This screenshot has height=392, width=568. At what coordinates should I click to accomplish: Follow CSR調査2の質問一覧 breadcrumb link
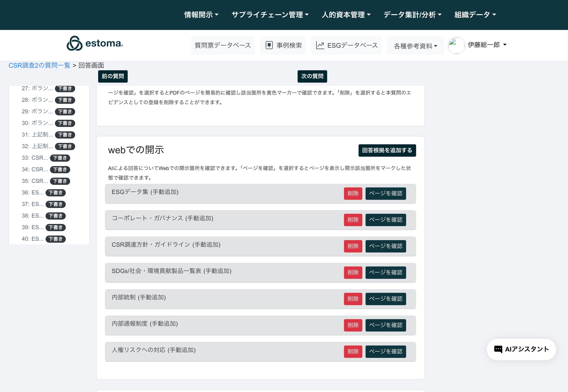(39, 65)
